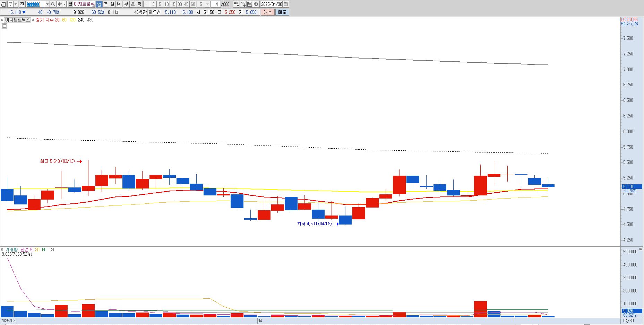Image resolution: width=644 pixels, height=325 pixels.
Task: Open the chart settings gear icon
Action: coord(256,4)
